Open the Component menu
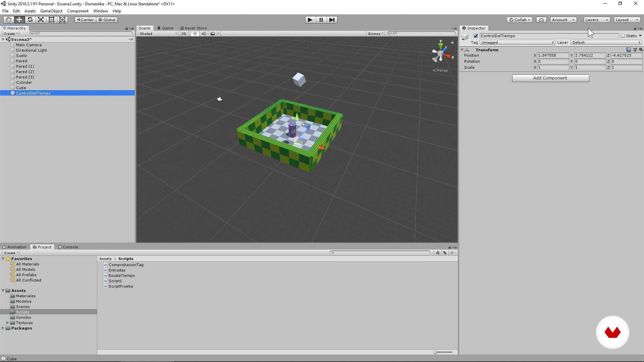Viewport: 644px width, 362px height. tap(78, 11)
